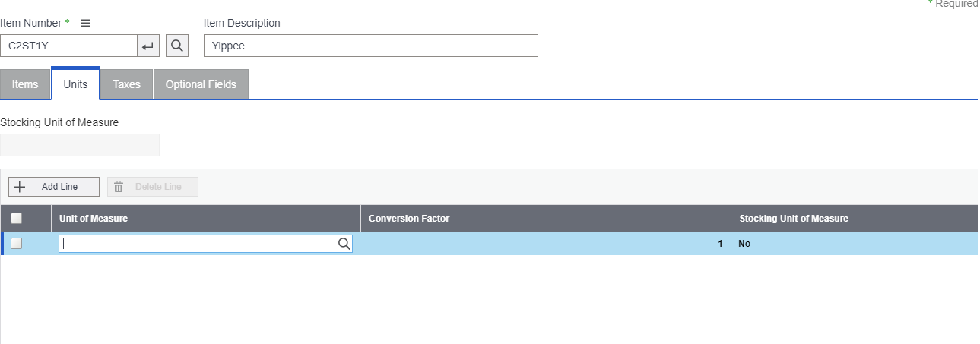Click the trash icon on Delete Line
The width and height of the screenshot is (980, 344).
pos(119,187)
